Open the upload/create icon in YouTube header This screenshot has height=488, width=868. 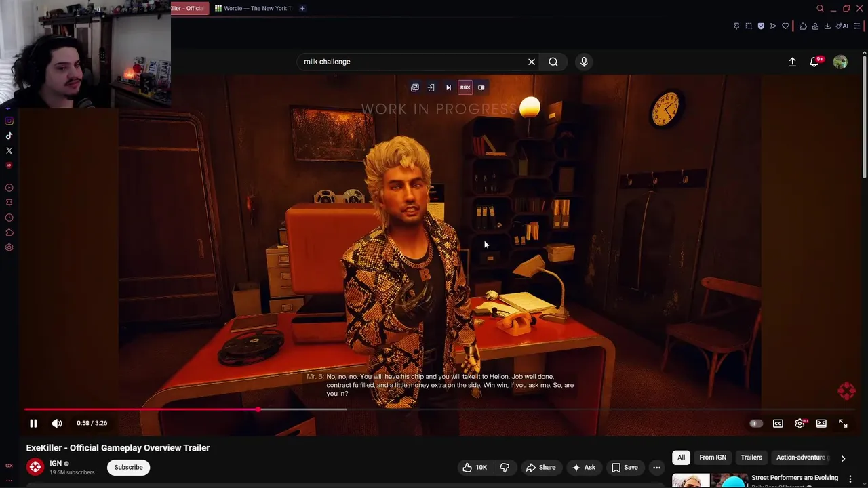click(792, 62)
